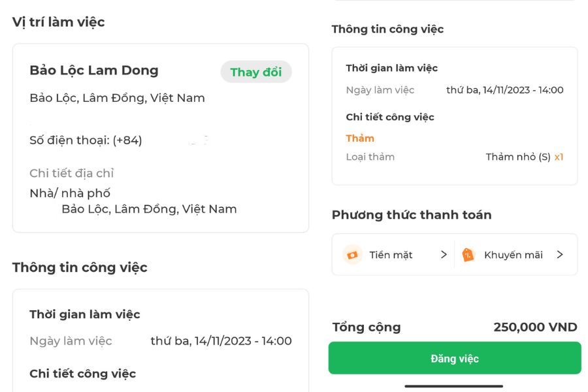Viewport: 588px width, 392px height.
Task: Tap the orange x1 quantity indicator
Action: coord(559,157)
